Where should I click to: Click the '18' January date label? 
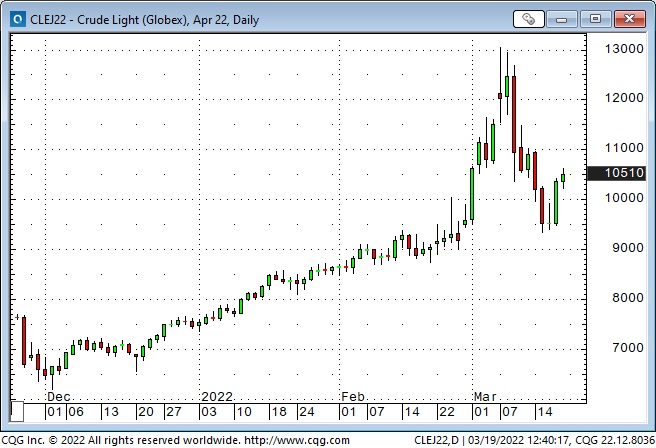[x=279, y=412]
